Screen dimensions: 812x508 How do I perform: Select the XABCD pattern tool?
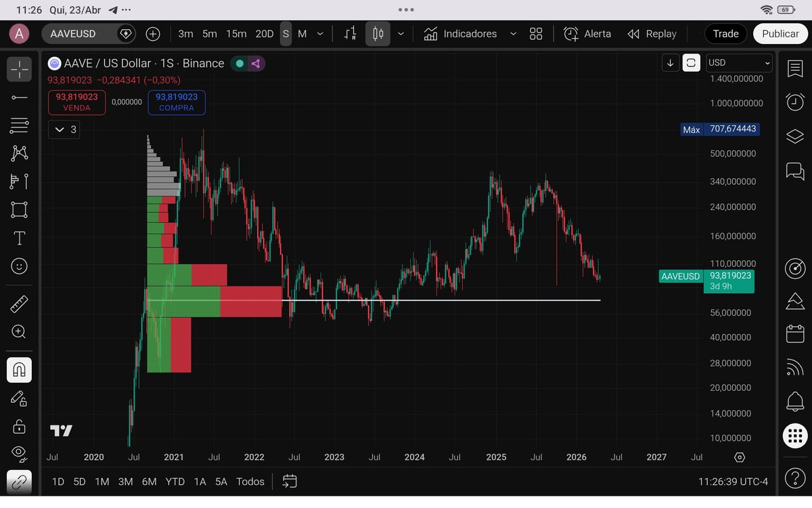(20, 153)
